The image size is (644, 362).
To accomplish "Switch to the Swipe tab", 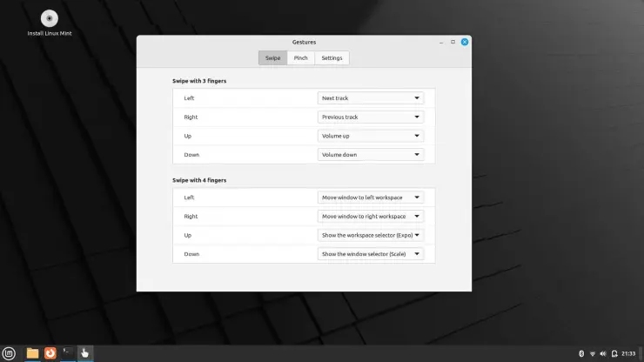I will [272, 58].
